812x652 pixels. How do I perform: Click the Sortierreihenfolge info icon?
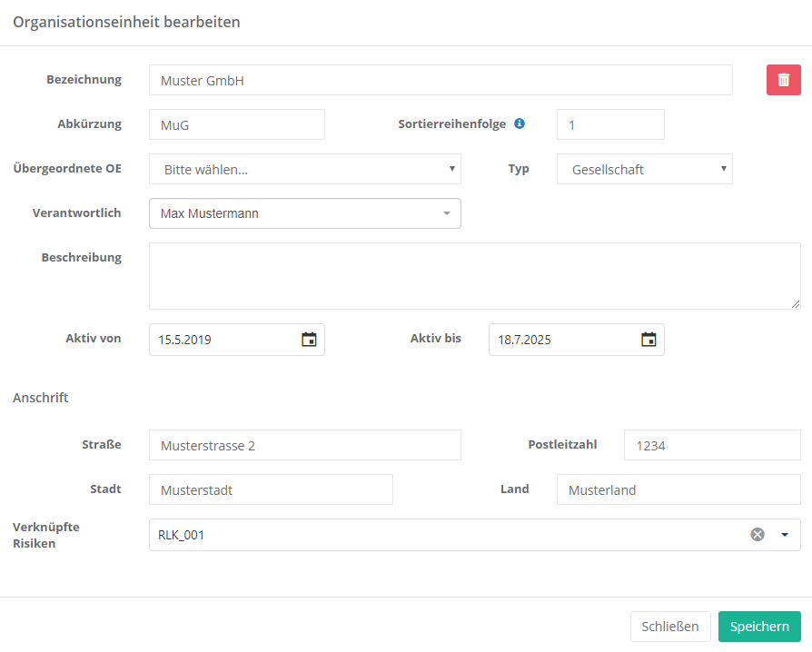click(520, 123)
